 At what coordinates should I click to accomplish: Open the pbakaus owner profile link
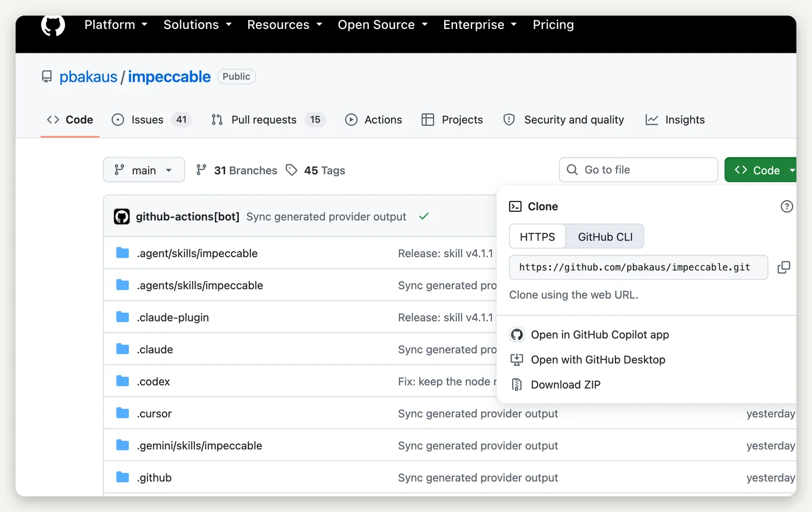click(x=88, y=77)
